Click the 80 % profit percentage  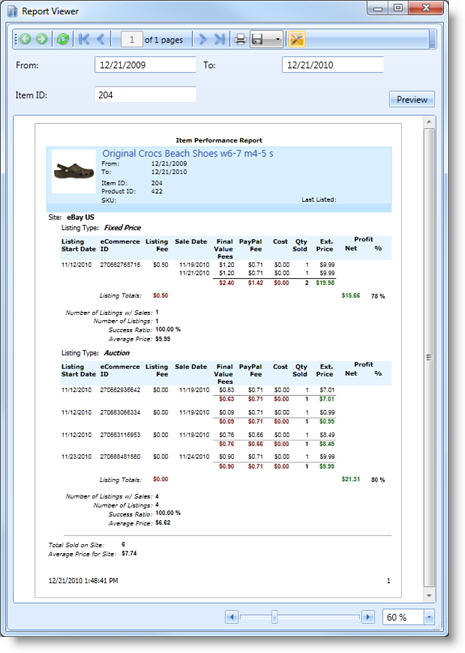click(x=378, y=480)
